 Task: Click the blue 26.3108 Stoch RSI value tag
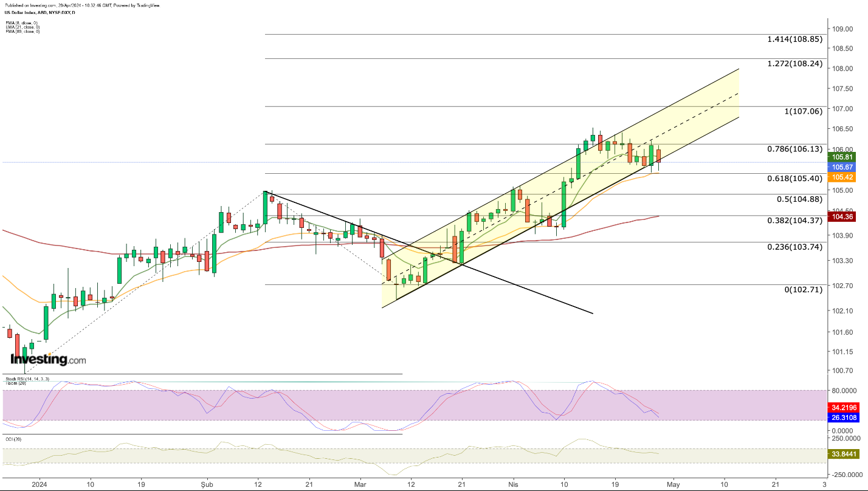(845, 417)
